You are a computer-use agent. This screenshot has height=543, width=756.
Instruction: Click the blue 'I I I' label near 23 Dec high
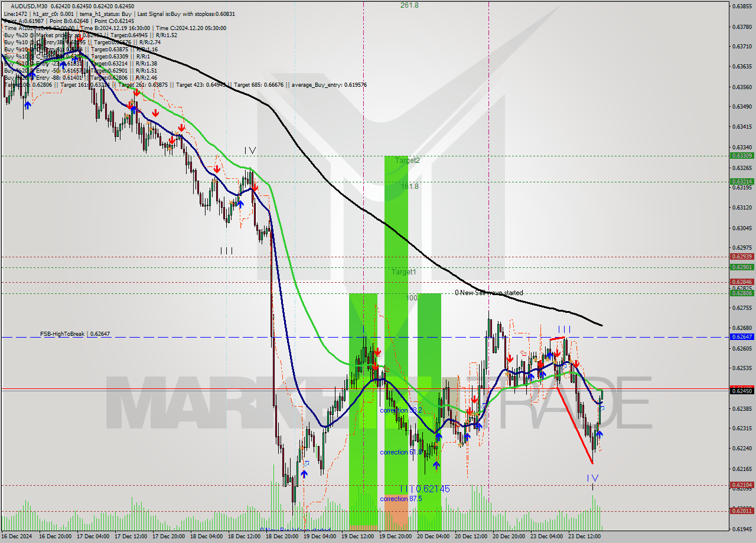point(565,329)
